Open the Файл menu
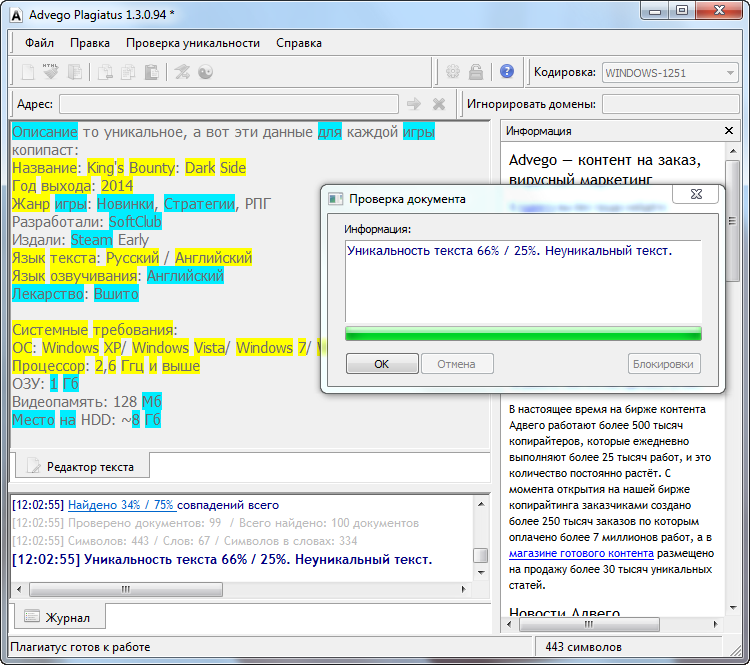The width and height of the screenshot is (750, 665). tap(39, 43)
